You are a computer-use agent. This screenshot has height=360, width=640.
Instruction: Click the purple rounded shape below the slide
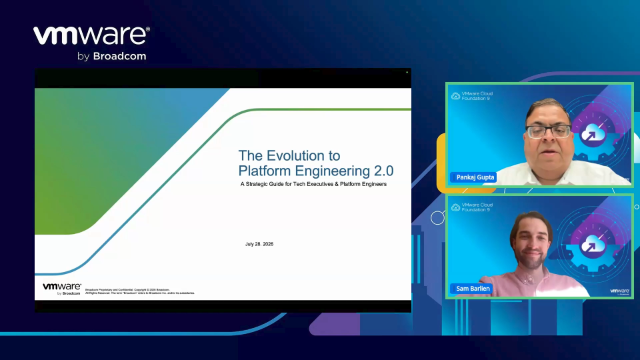coord(335,324)
